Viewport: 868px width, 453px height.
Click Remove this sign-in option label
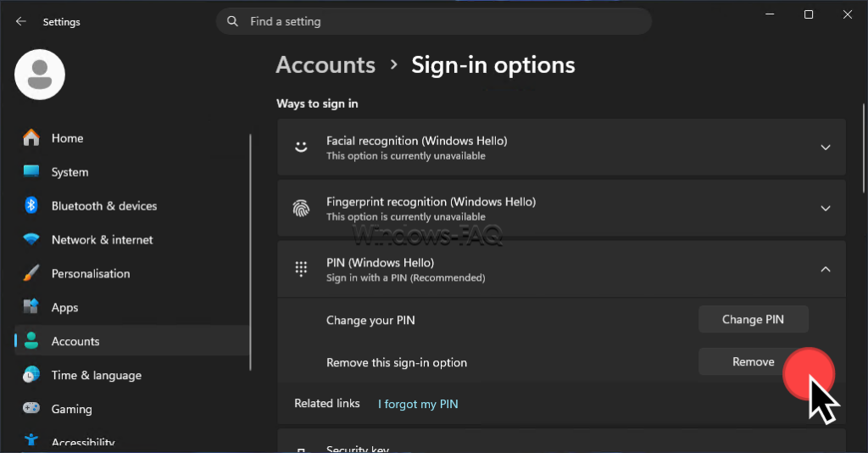(x=397, y=362)
